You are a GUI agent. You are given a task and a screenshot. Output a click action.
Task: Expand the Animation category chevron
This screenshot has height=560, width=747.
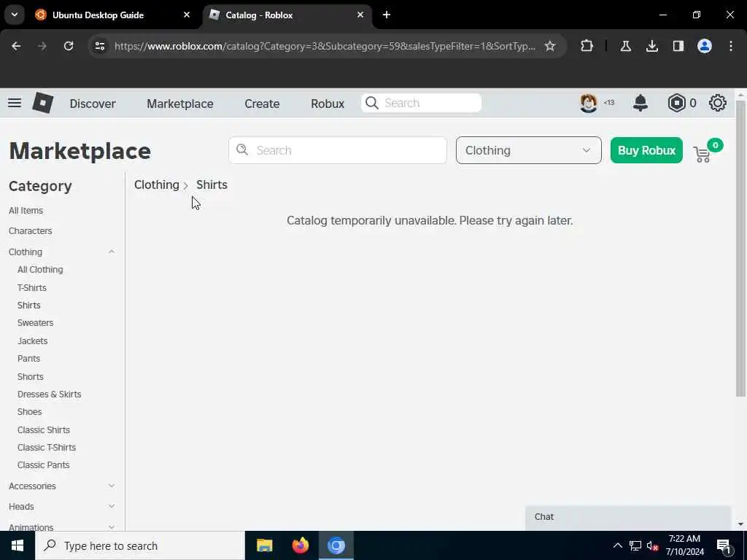tap(112, 527)
